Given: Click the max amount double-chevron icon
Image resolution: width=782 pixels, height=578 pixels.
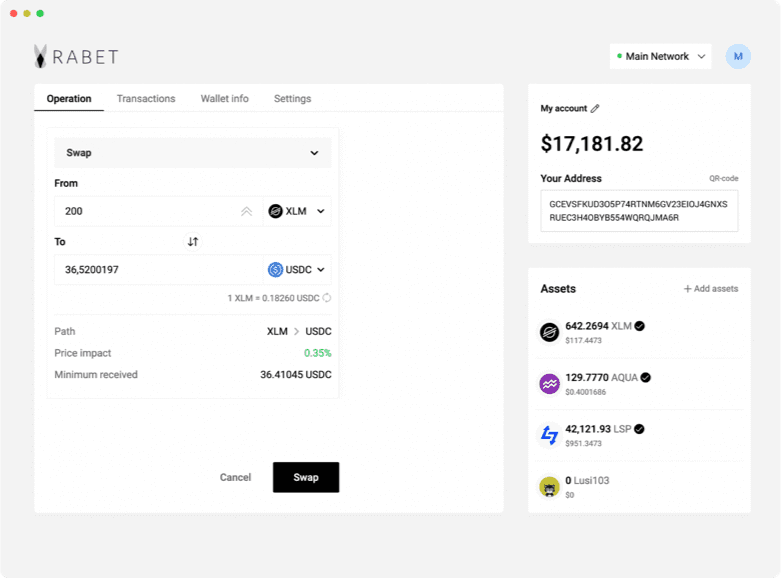Looking at the screenshot, I should [246, 211].
